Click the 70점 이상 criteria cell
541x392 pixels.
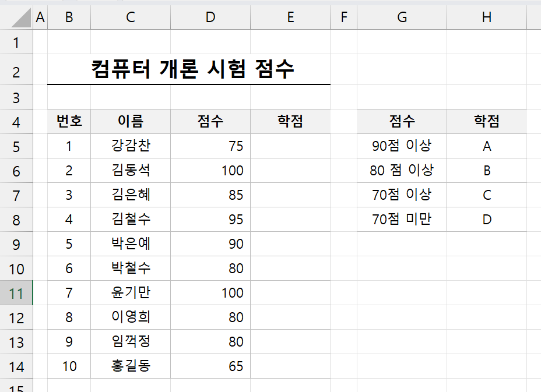tap(402, 195)
